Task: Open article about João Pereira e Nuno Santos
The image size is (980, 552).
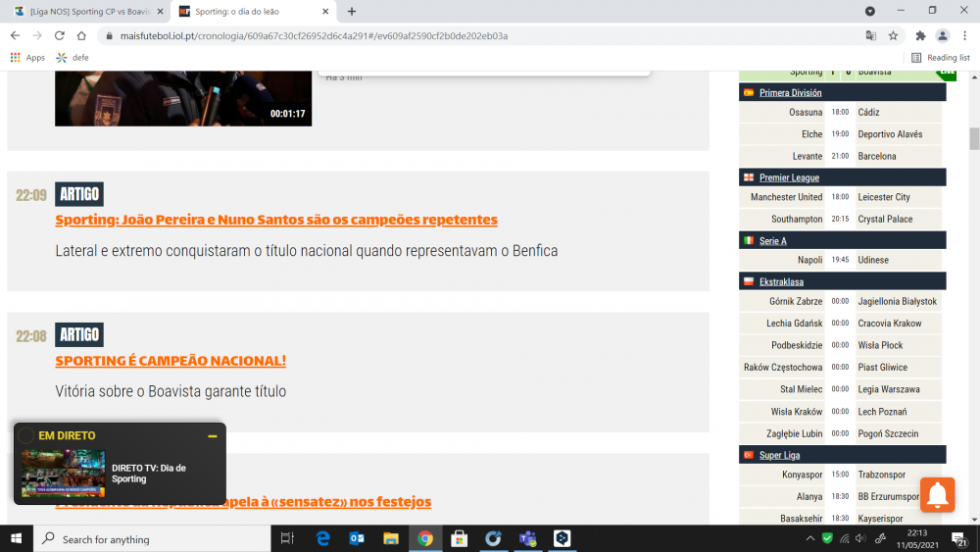Action: pyautogui.click(x=276, y=220)
